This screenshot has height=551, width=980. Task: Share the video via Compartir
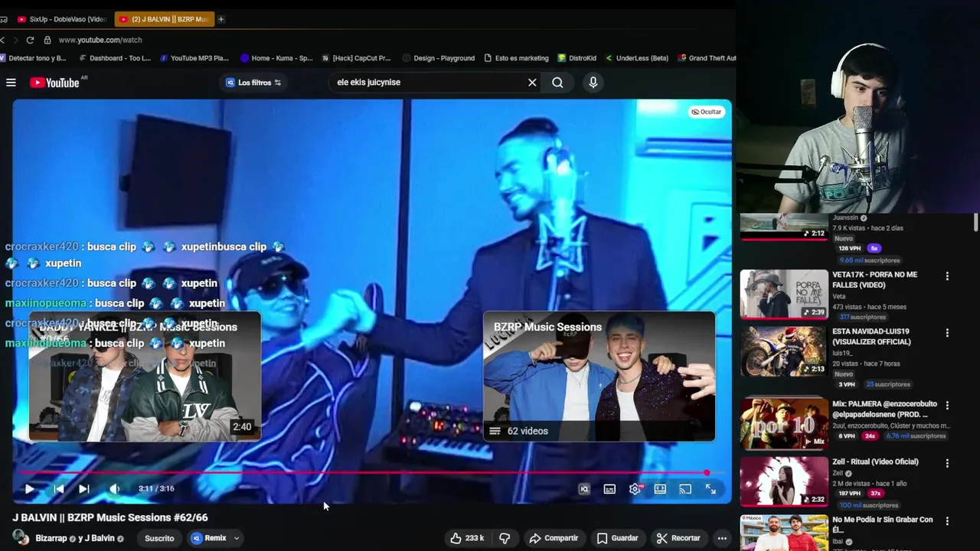pos(554,538)
